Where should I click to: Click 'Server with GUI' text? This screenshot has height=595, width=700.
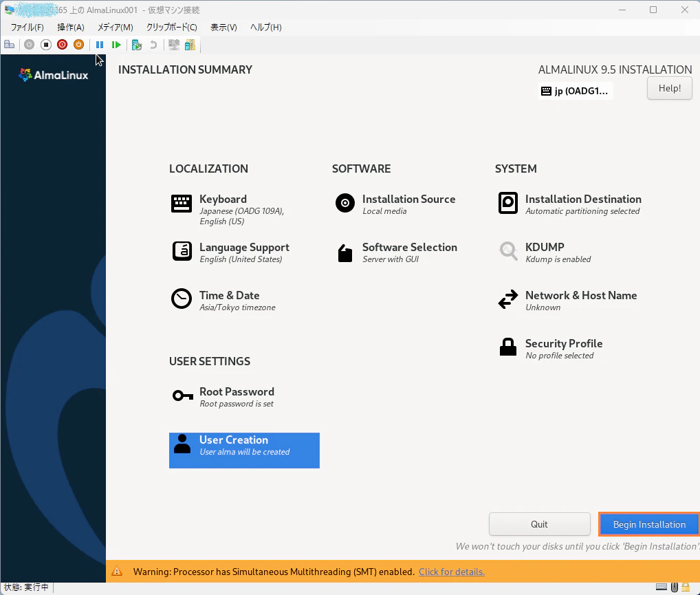[x=391, y=259]
